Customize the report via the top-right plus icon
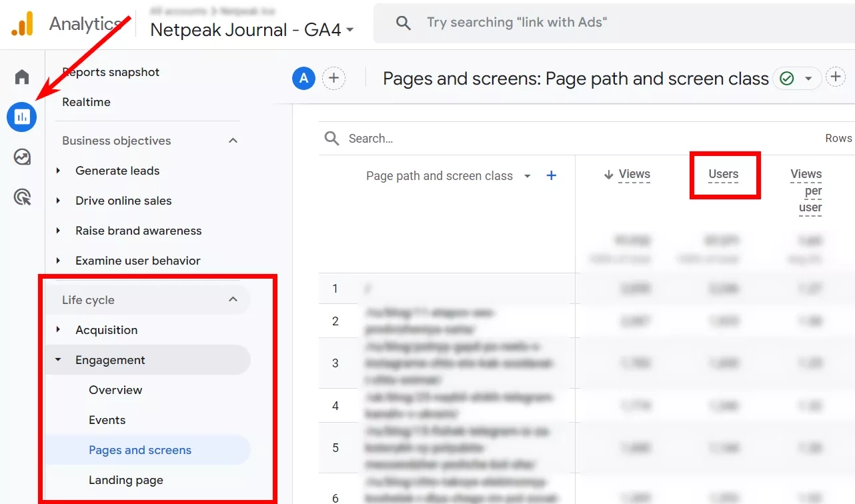 click(836, 76)
